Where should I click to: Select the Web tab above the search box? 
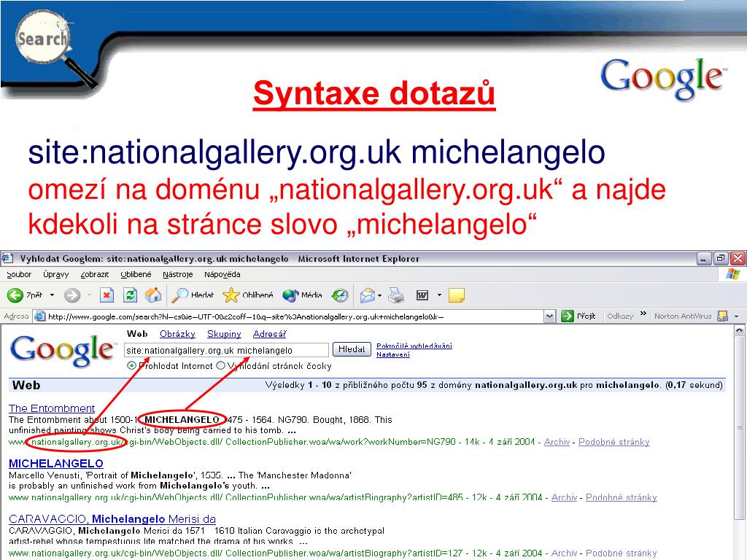(x=137, y=334)
